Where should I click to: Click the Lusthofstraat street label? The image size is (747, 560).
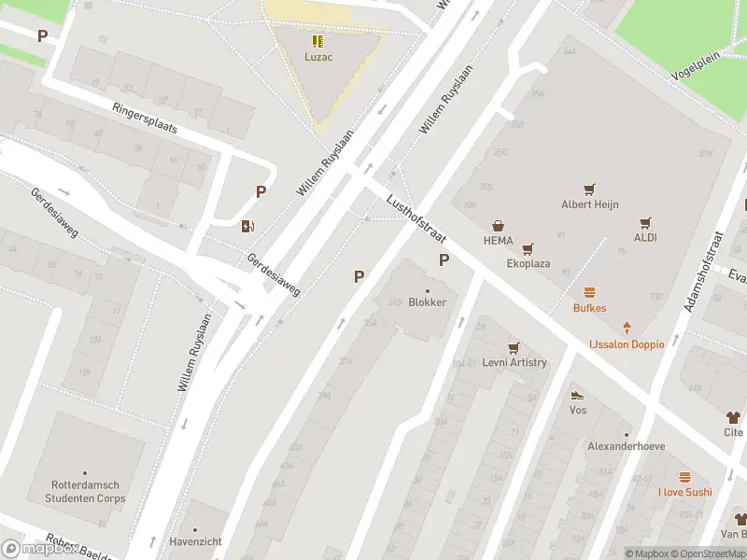[416, 219]
